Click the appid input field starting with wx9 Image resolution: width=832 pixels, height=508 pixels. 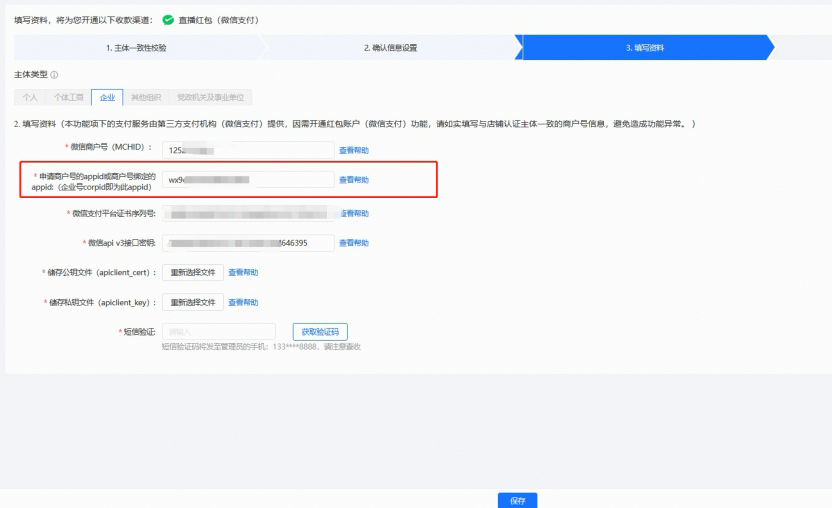point(248,179)
